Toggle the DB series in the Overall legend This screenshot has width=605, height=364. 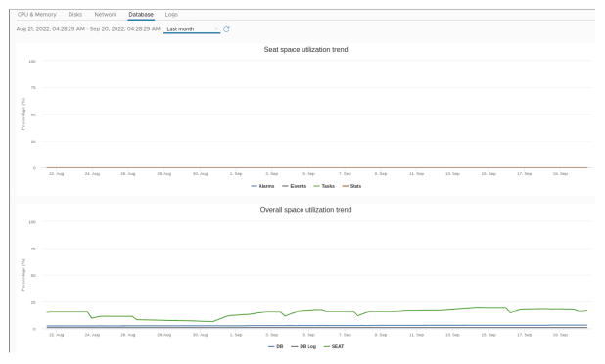[275, 347]
